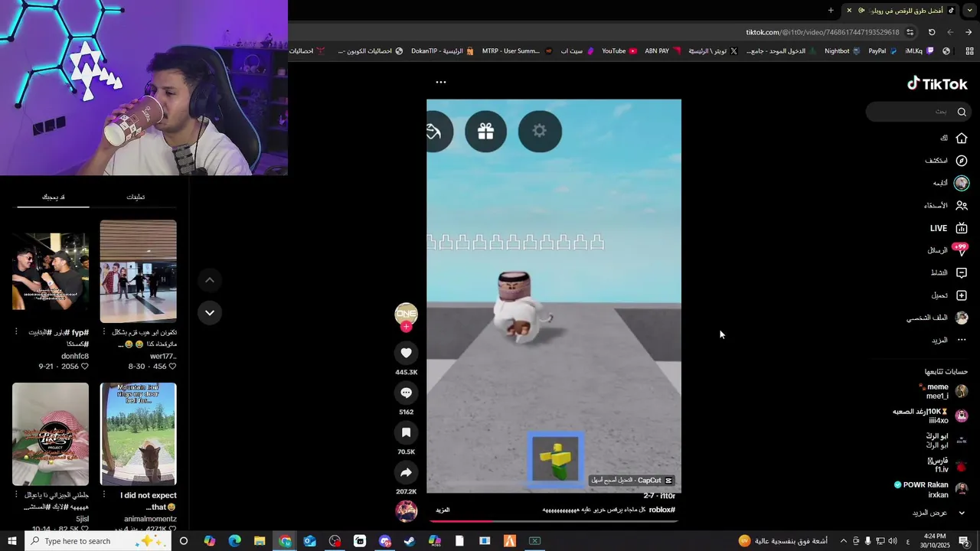Viewport: 980px width, 551px height.
Task: Open the animalmomentz dog video thumbnail
Action: coord(139,434)
